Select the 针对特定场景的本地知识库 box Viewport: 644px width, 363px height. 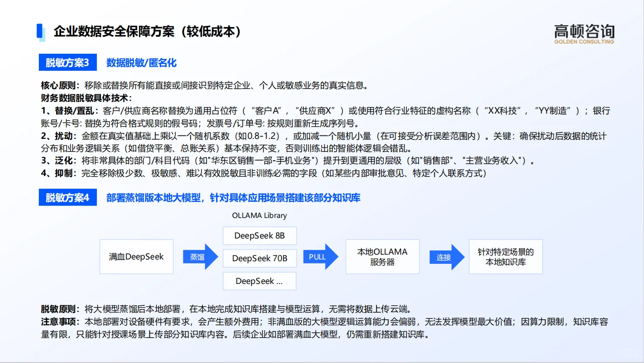[506, 256]
